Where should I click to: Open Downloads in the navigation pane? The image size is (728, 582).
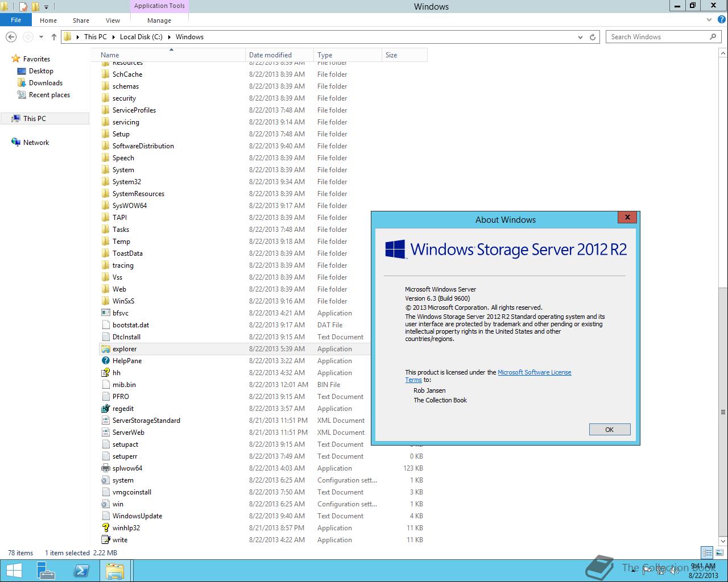(45, 83)
